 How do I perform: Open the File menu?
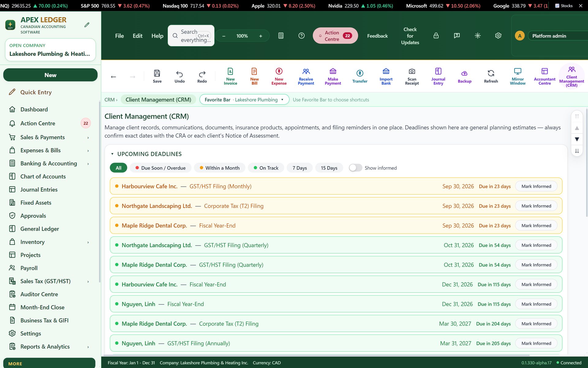click(x=119, y=36)
